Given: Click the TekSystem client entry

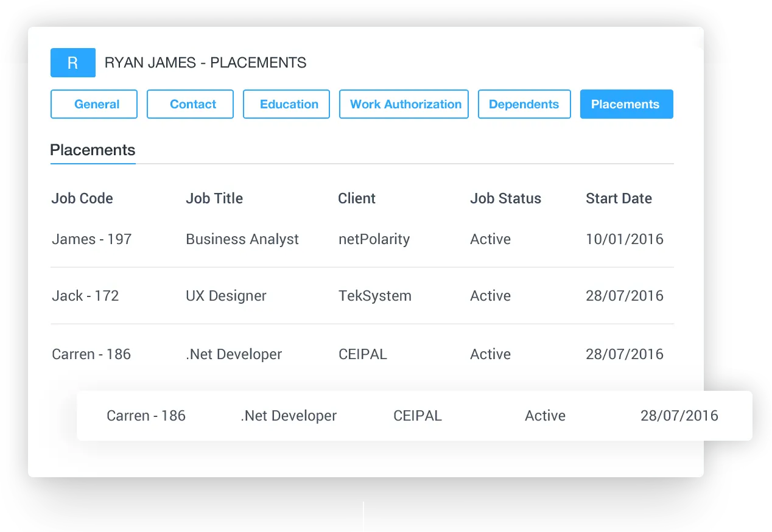Looking at the screenshot, I should point(374,296).
